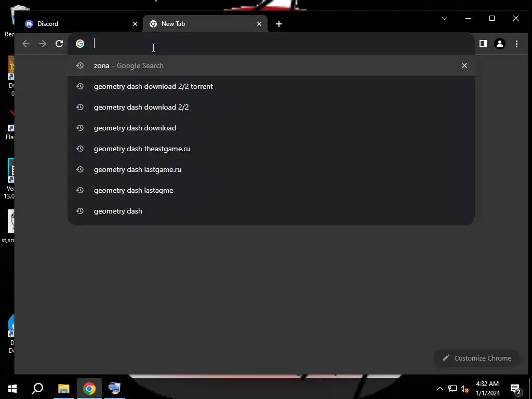The height and width of the screenshot is (399, 532).
Task: Open the taskbar clock and date
Action: (x=488, y=389)
